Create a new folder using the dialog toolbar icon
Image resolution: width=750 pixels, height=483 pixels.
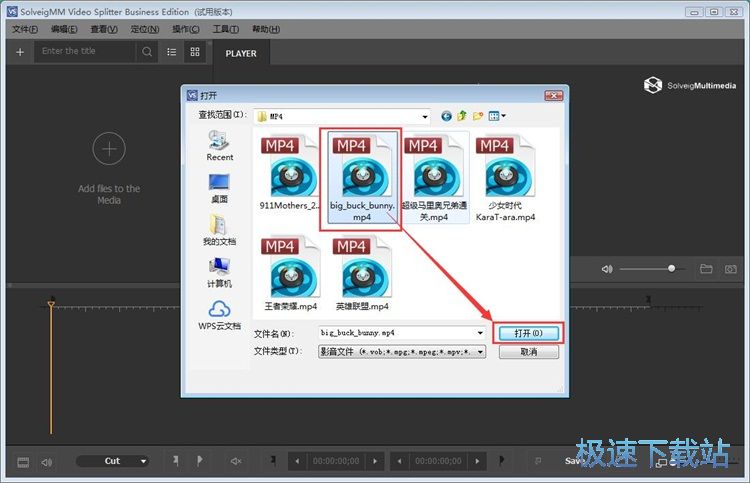[478, 116]
